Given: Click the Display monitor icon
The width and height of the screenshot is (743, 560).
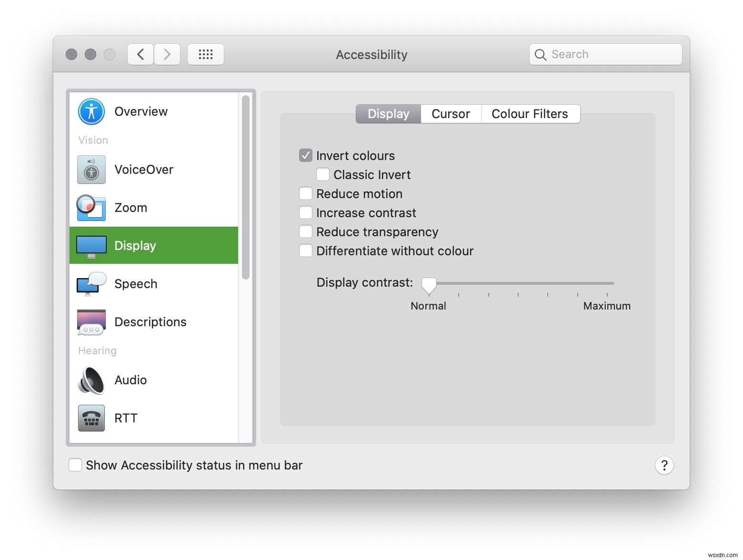Looking at the screenshot, I should (91, 245).
